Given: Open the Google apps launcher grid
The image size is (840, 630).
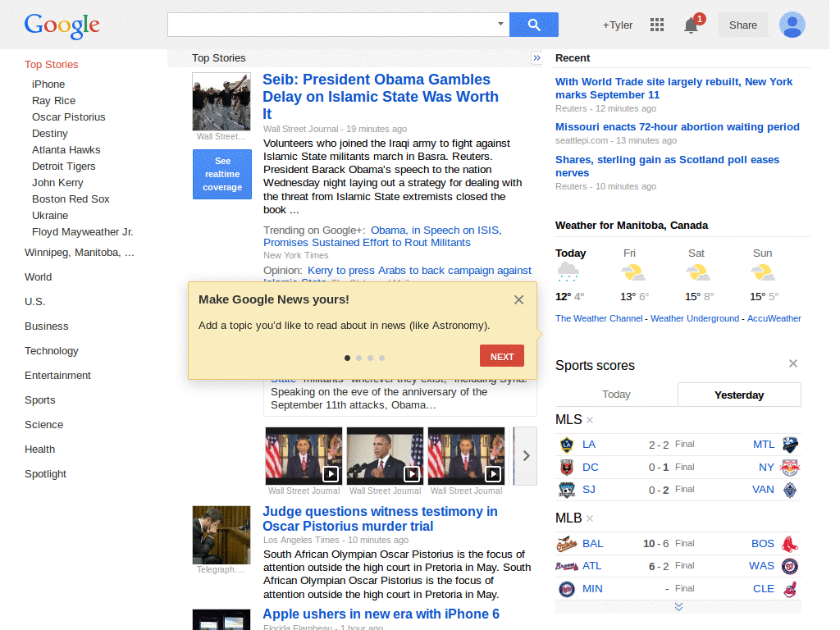Looking at the screenshot, I should (656, 25).
